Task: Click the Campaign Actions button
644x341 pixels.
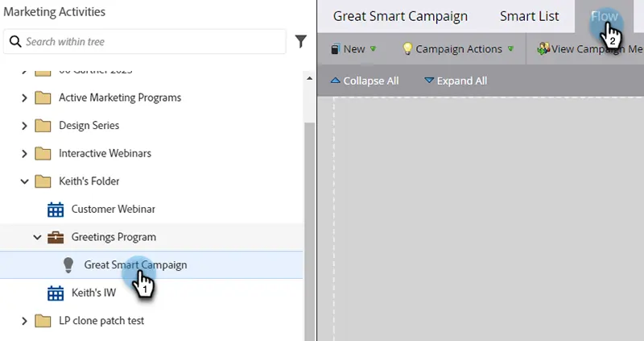Action: [x=458, y=48]
